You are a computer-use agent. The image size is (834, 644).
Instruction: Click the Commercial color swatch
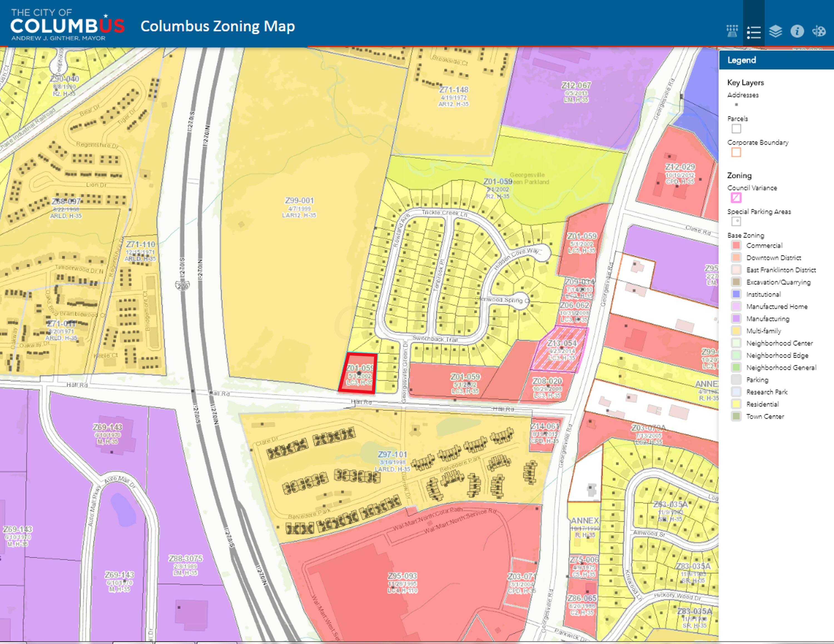tap(736, 245)
